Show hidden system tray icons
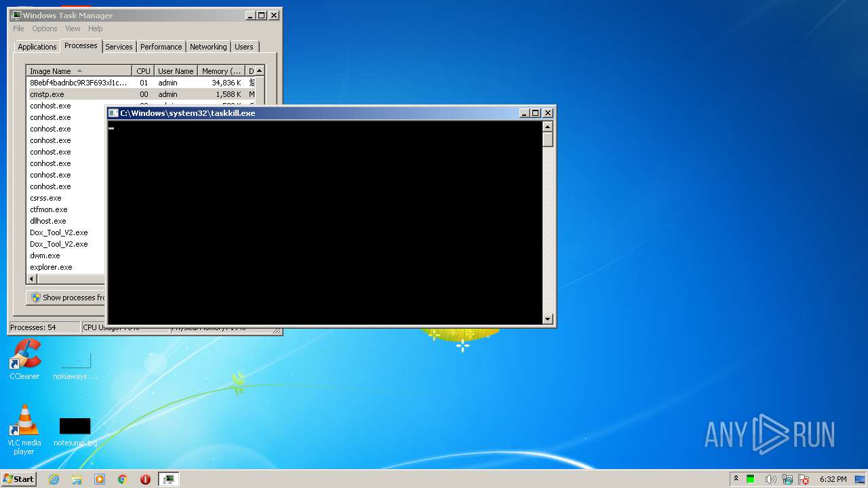The image size is (868, 488). tap(736, 479)
